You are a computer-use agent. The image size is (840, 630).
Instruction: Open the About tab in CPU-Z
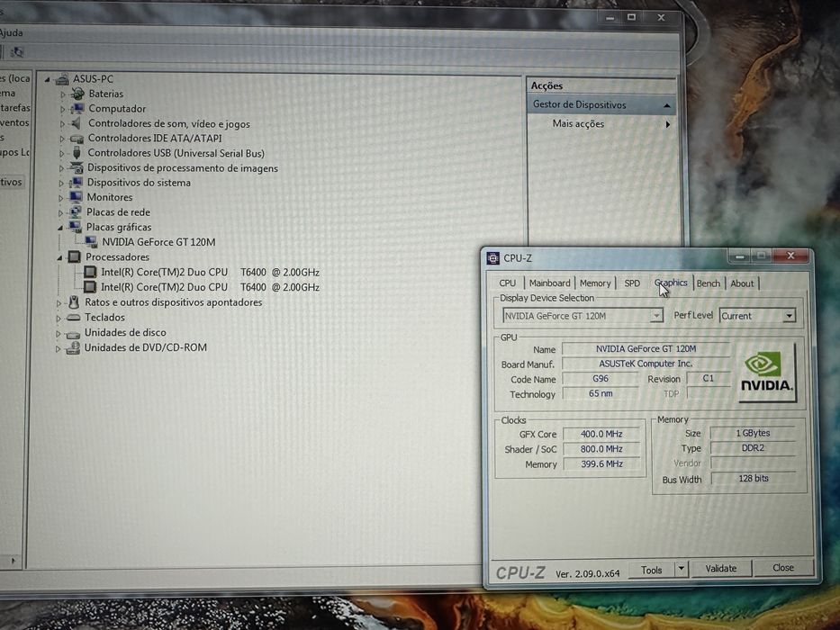point(742,283)
